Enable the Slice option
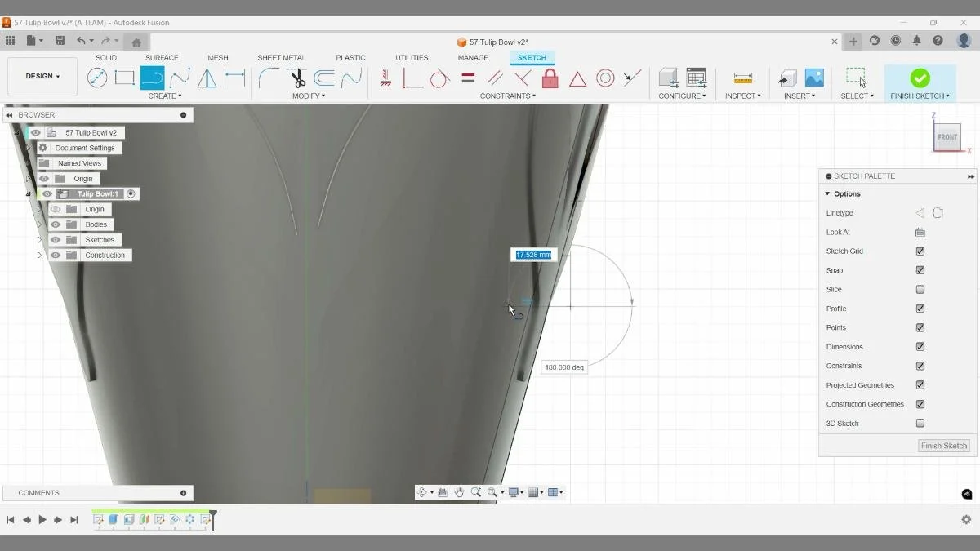 (x=920, y=289)
